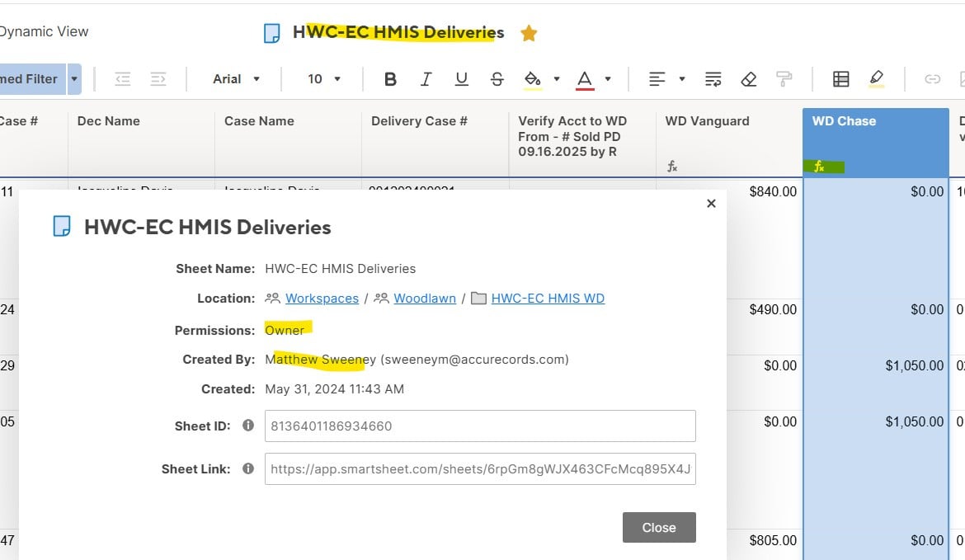Click the favorite star next to sheet title
The width and height of the screenshot is (965, 560).
pyautogui.click(x=529, y=33)
